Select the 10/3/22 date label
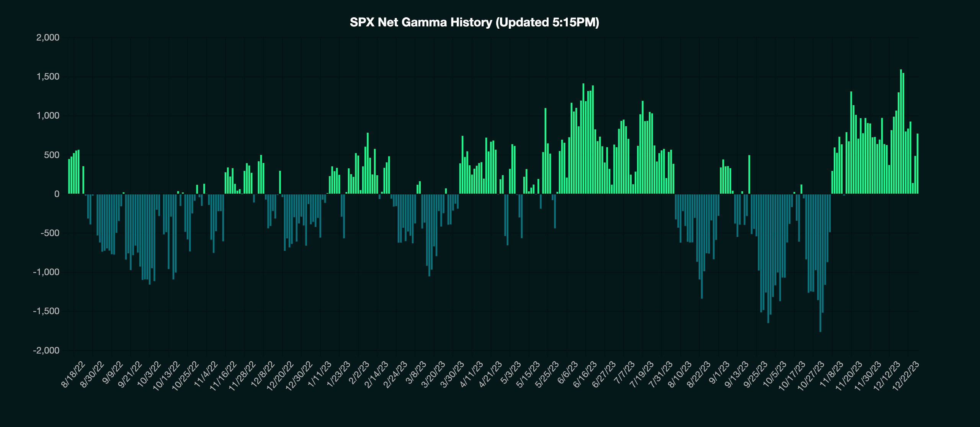The image size is (980, 427). point(149,375)
